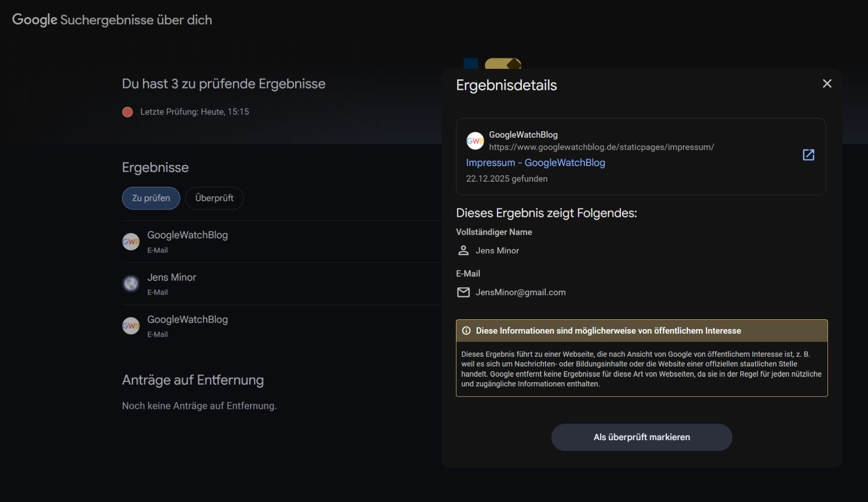Switch to the Zu prüfen filter tab

(151, 198)
